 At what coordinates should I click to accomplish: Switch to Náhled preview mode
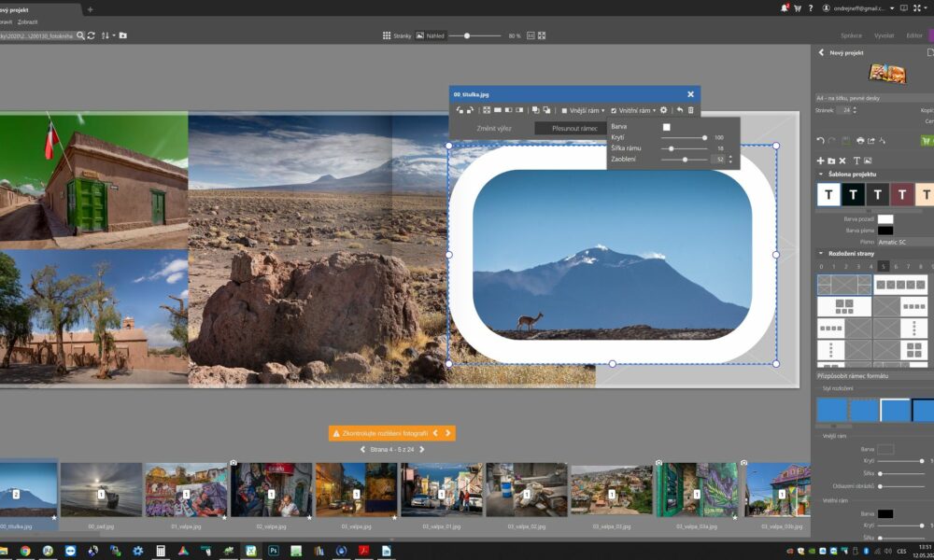pyautogui.click(x=430, y=35)
